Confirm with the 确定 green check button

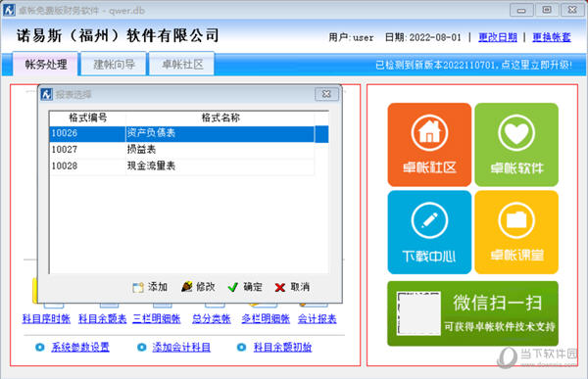click(245, 287)
